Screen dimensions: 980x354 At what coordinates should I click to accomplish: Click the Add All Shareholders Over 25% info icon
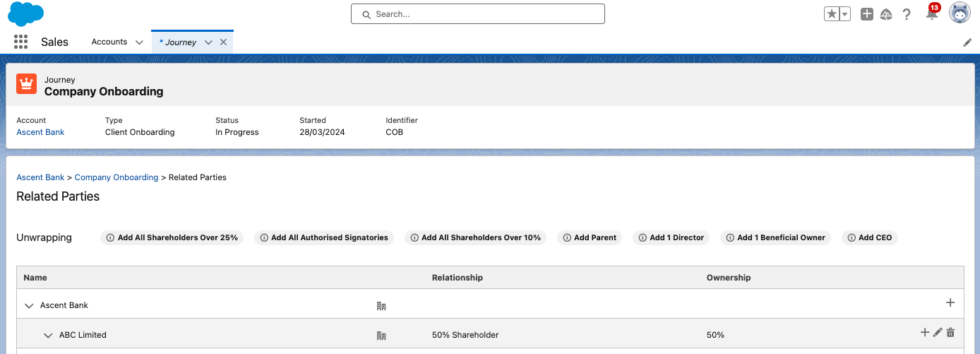point(110,238)
